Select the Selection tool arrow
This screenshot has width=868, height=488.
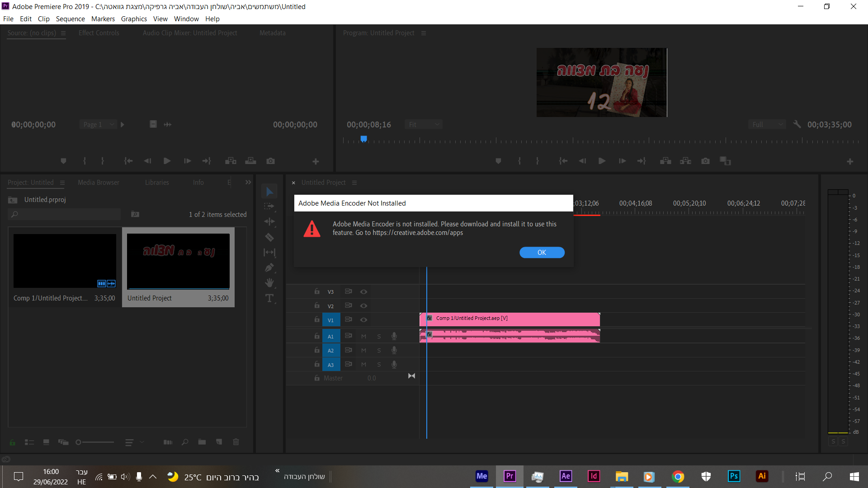[x=269, y=192]
